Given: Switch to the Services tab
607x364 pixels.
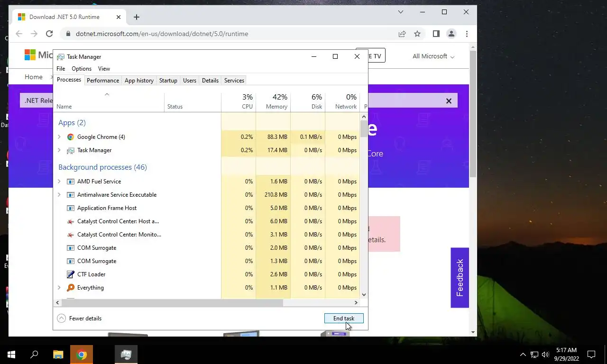Looking at the screenshot, I should point(234,81).
